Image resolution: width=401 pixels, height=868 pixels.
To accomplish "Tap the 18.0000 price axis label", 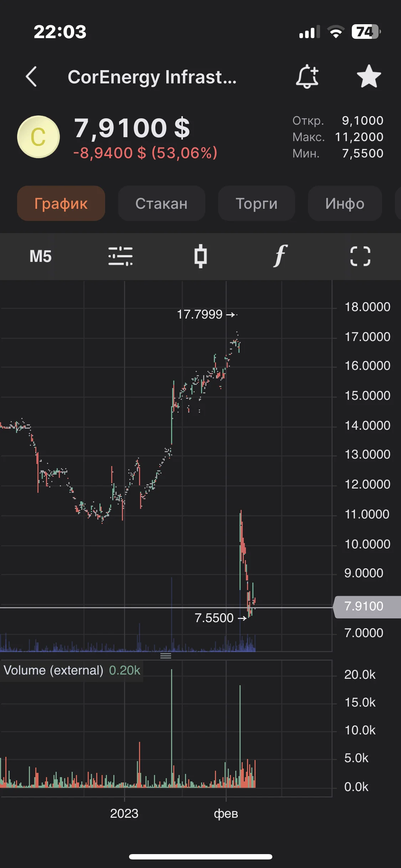I will click(367, 307).
